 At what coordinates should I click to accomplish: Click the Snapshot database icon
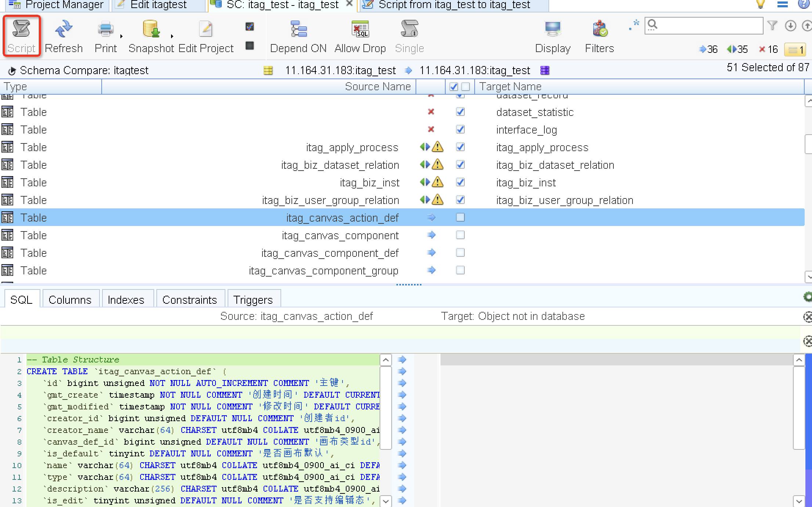tap(151, 29)
